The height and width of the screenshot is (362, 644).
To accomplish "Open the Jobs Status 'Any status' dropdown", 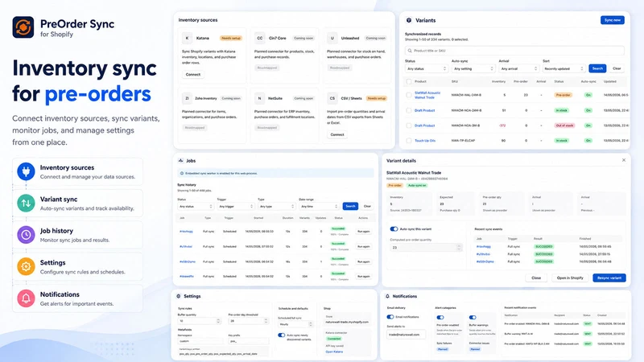I will (x=195, y=207).
